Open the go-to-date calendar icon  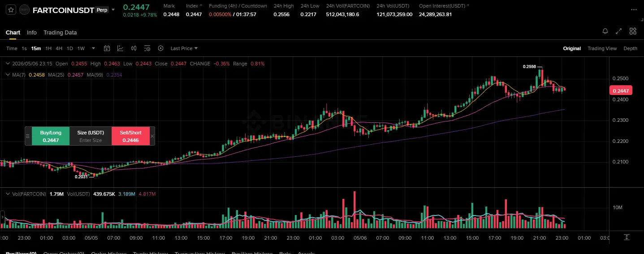107,48
